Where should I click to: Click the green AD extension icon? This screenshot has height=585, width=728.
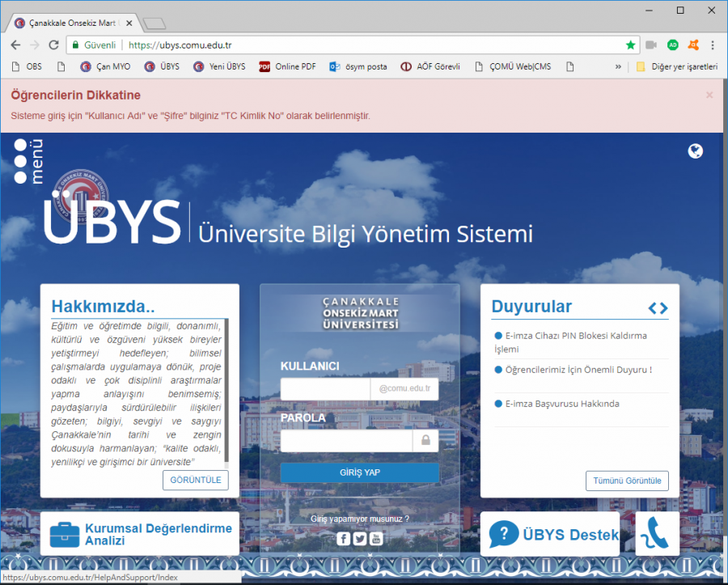point(673,45)
